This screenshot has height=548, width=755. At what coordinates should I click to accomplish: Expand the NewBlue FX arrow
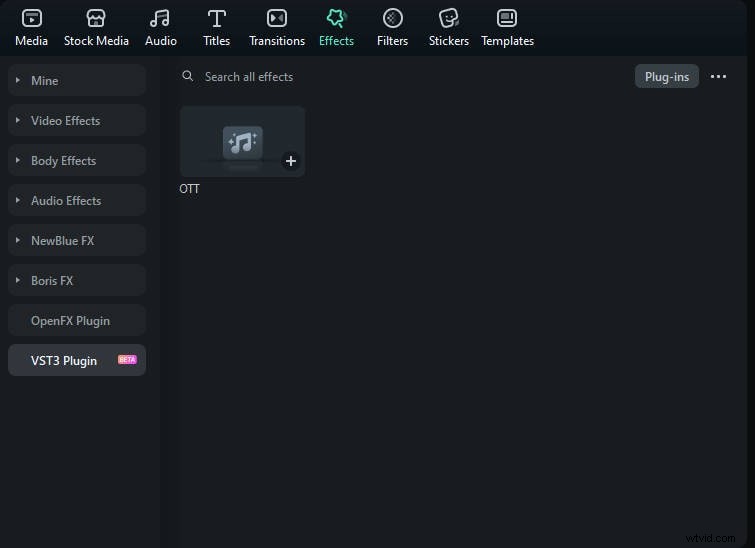pos(18,240)
